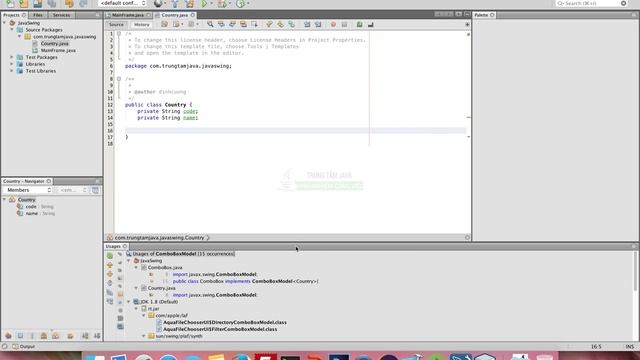The image size is (640, 360).
Task: Collapse the JDK 1.8 (Default) node in Usages
Action: coord(129,302)
